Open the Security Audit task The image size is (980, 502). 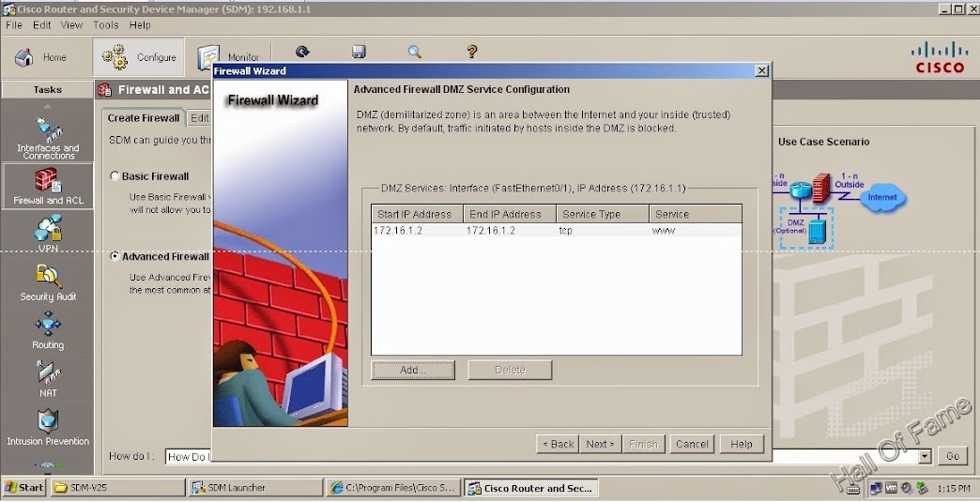click(48, 282)
